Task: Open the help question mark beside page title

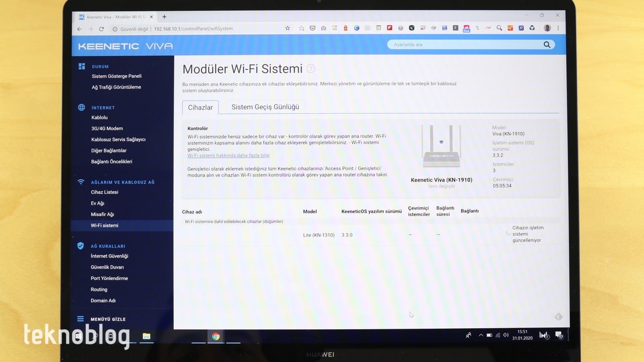Action: pyautogui.click(x=311, y=69)
